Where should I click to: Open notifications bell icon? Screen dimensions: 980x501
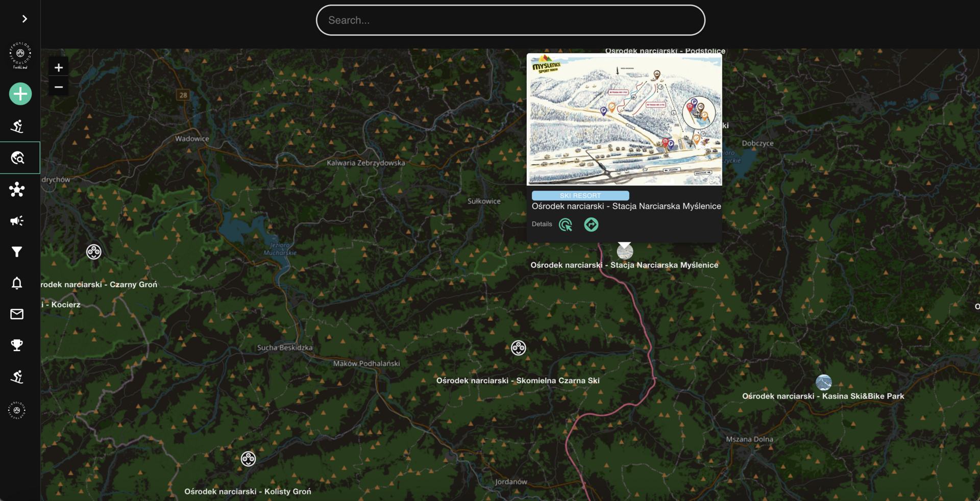(17, 283)
